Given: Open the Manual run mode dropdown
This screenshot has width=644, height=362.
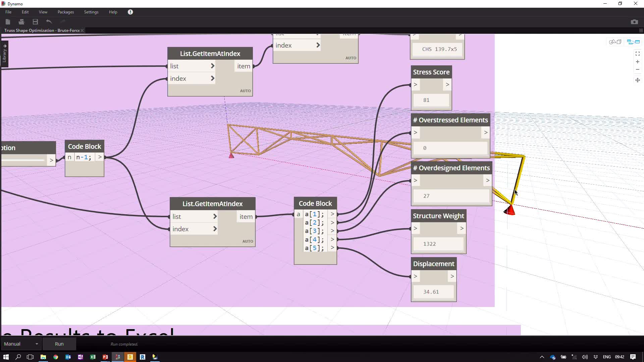Looking at the screenshot, I should (x=21, y=344).
